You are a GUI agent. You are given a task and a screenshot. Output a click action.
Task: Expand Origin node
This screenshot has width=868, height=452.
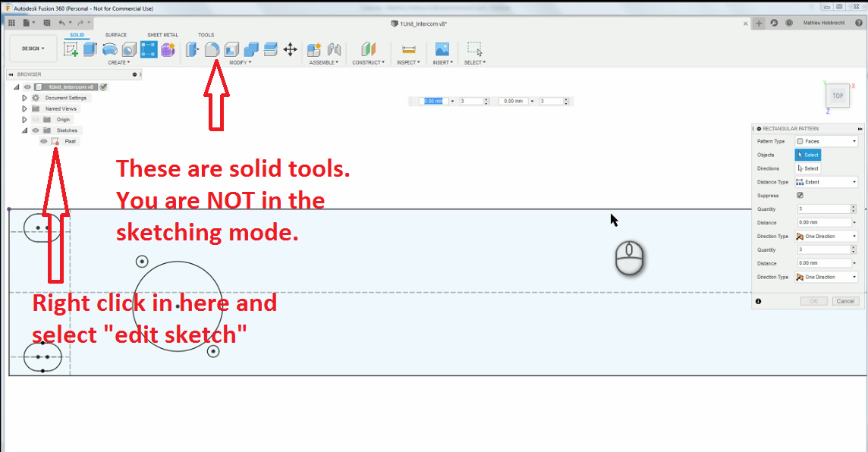pyautogui.click(x=24, y=120)
